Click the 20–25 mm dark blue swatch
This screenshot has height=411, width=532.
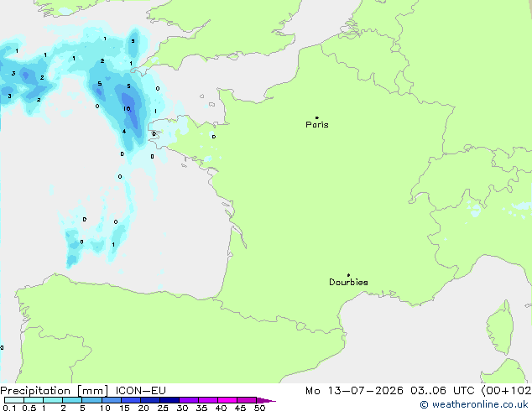(149, 400)
